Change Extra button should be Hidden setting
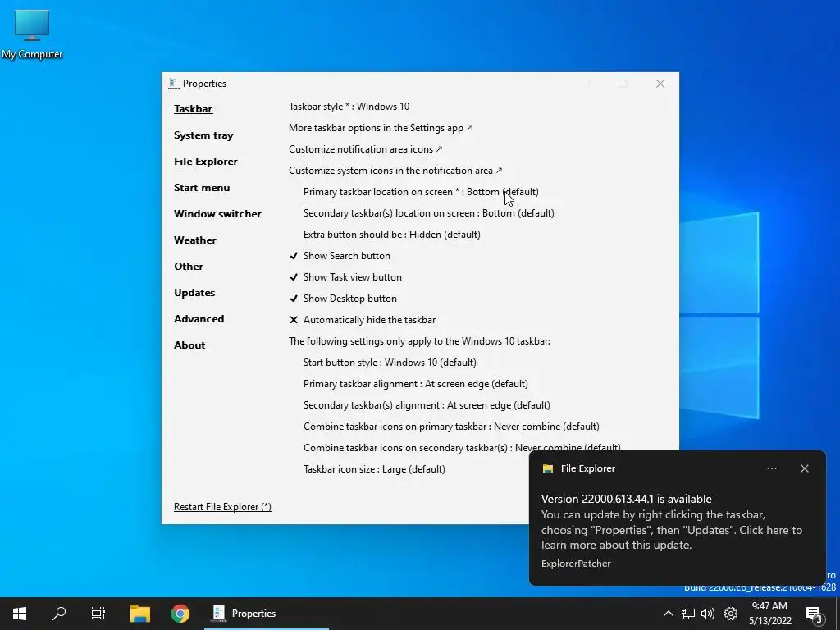 click(x=391, y=235)
